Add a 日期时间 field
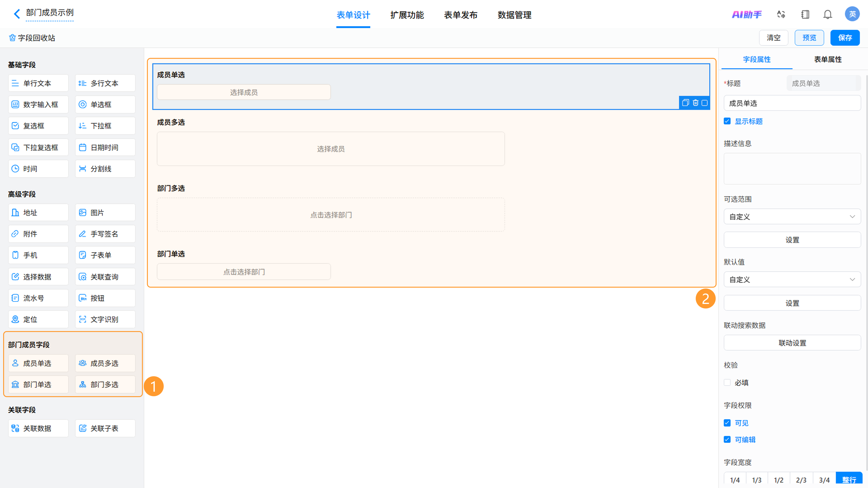 point(105,147)
